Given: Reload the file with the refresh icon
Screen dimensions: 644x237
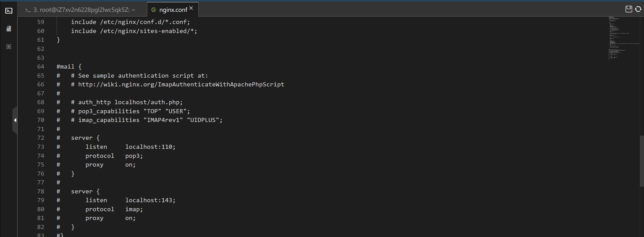Looking at the screenshot, I should [x=638, y=9].
